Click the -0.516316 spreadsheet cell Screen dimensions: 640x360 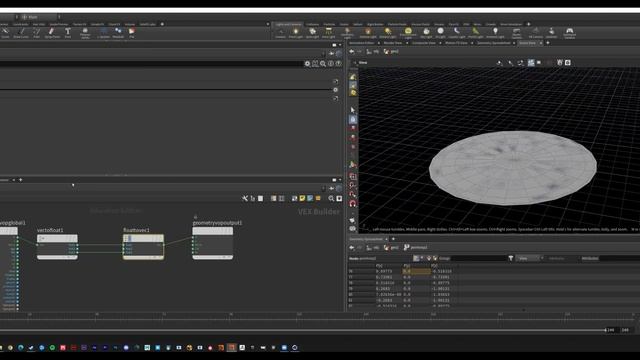442,271
